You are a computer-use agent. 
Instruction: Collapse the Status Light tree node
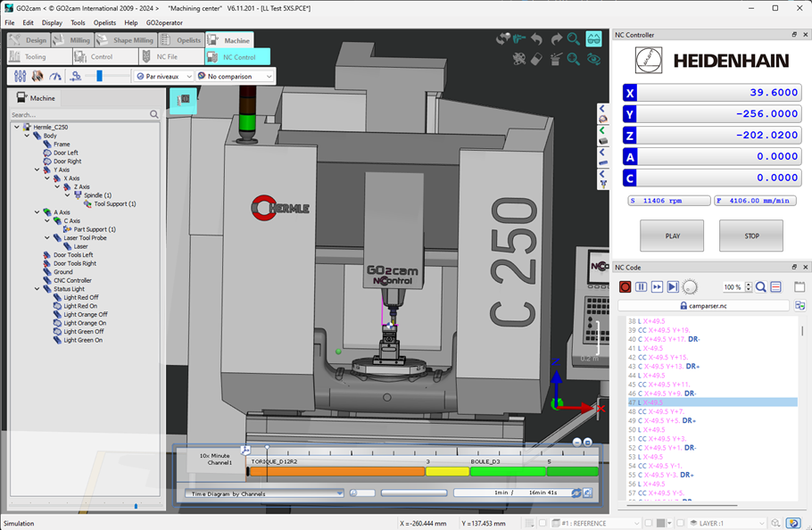(x=37, y=289)
